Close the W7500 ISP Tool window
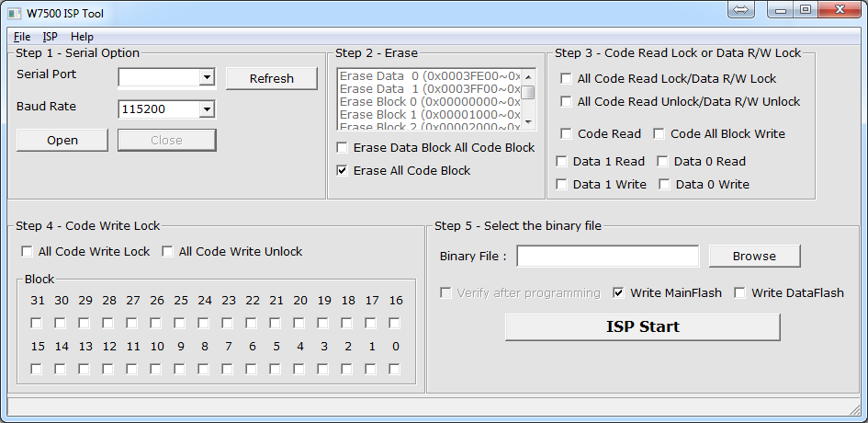The width and height of the screenshot is (868, 423). 840,9
